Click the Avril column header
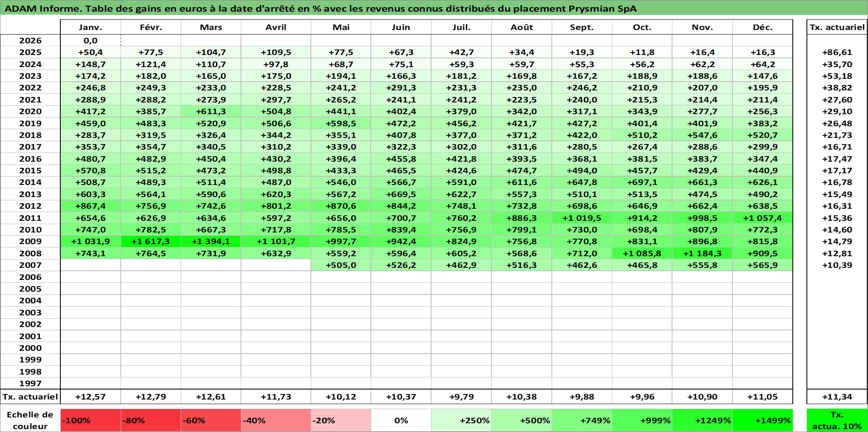The width and height of the screenshot is (868, 432). coord(276,27)
